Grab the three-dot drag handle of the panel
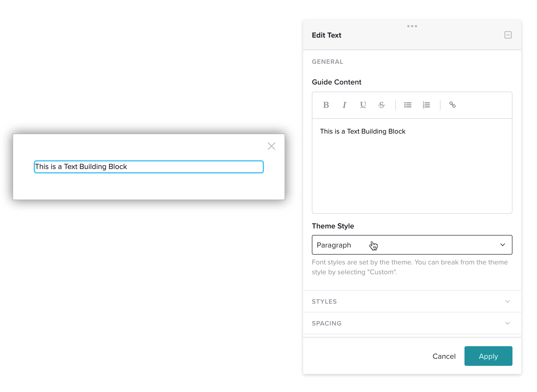Viewport: 537px width, 392px height. pos(412,26)
